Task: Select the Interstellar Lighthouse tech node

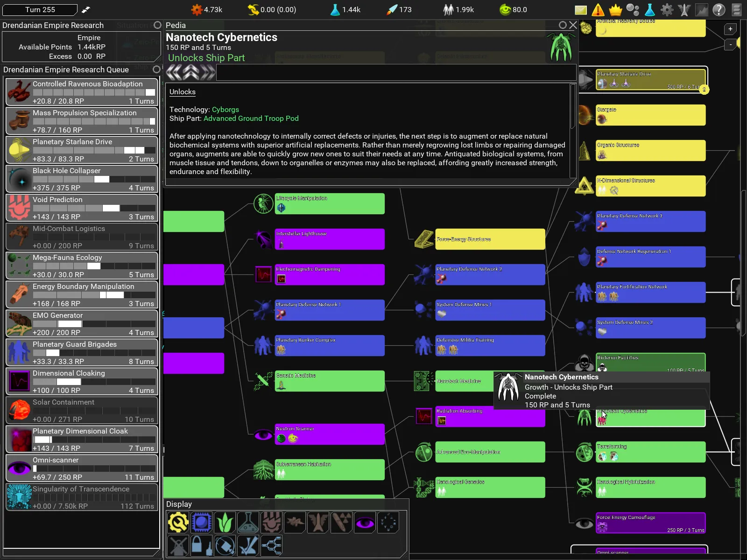Action: pyautogui.click(x=330, y=239)
